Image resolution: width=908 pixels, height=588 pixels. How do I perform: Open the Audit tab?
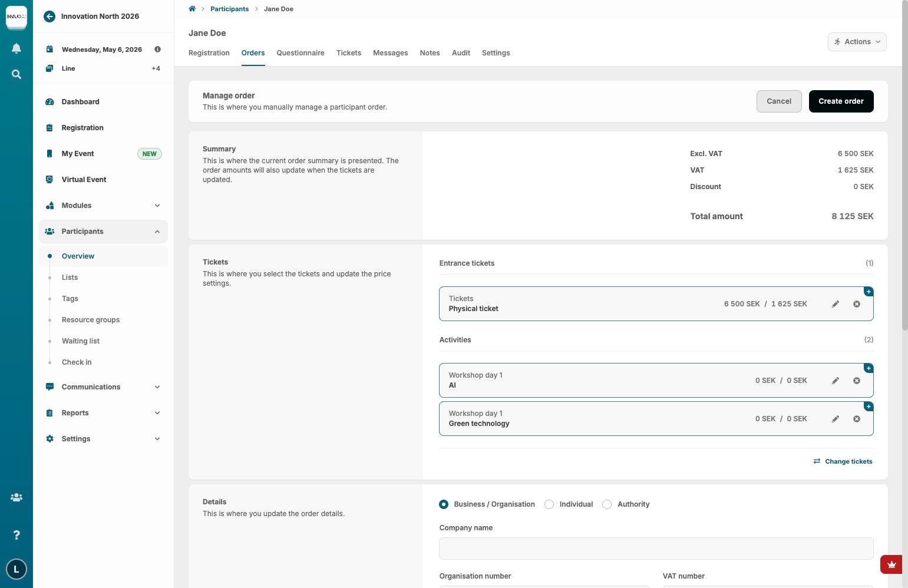[x=461, y=53]
